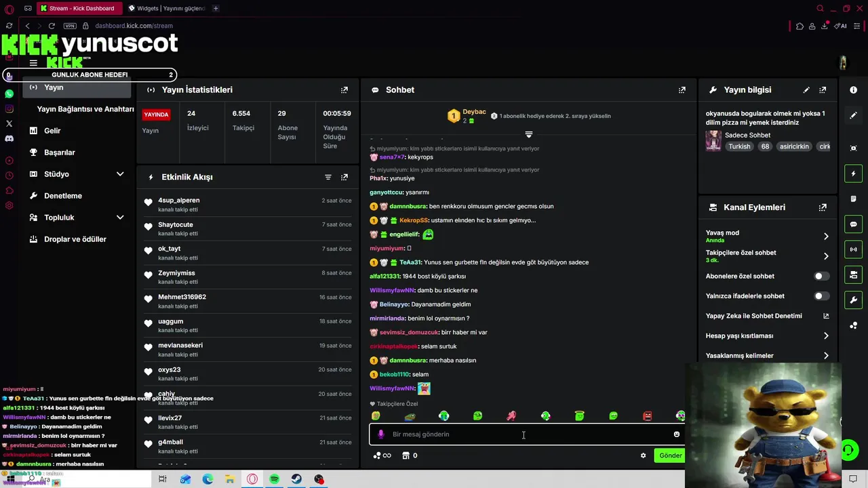Viewport: 868px width, 488px height.
Task: Open Discord in Opera sidebar
Action: [9, 138]
